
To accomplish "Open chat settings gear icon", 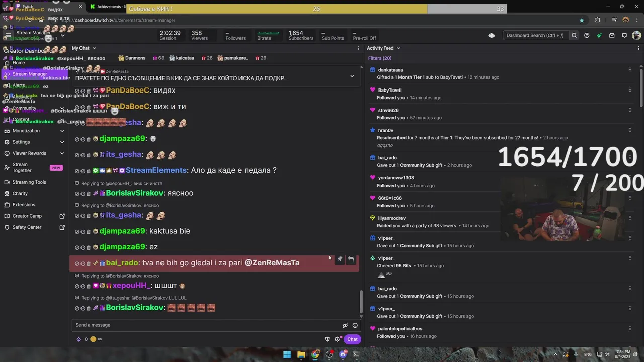I will tap(337, 339).
